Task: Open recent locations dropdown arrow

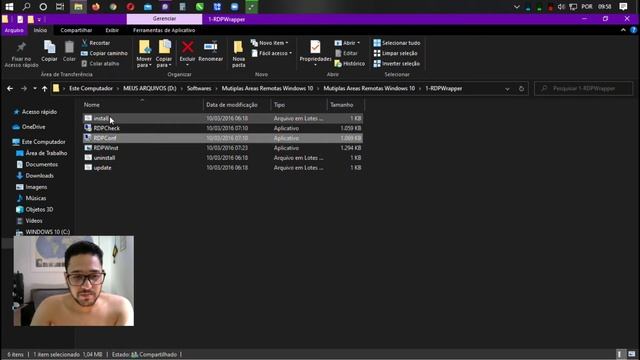Action: pos(35,89)
